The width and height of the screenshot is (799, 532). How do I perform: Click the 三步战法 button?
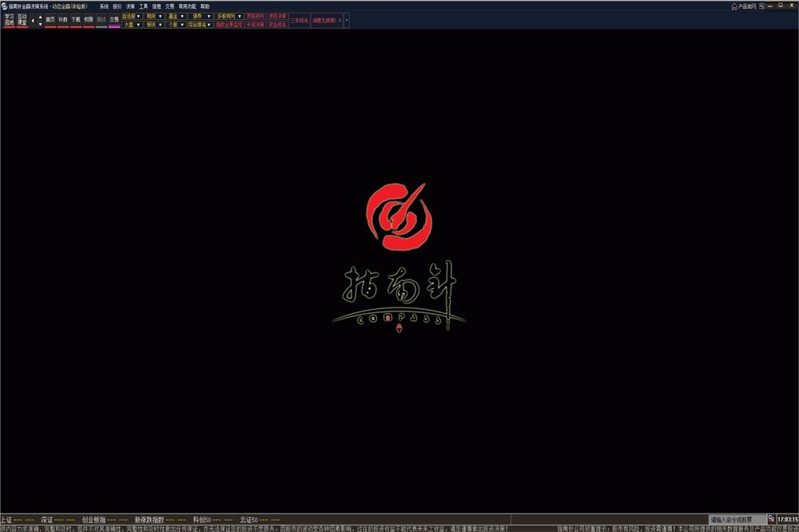300,20
